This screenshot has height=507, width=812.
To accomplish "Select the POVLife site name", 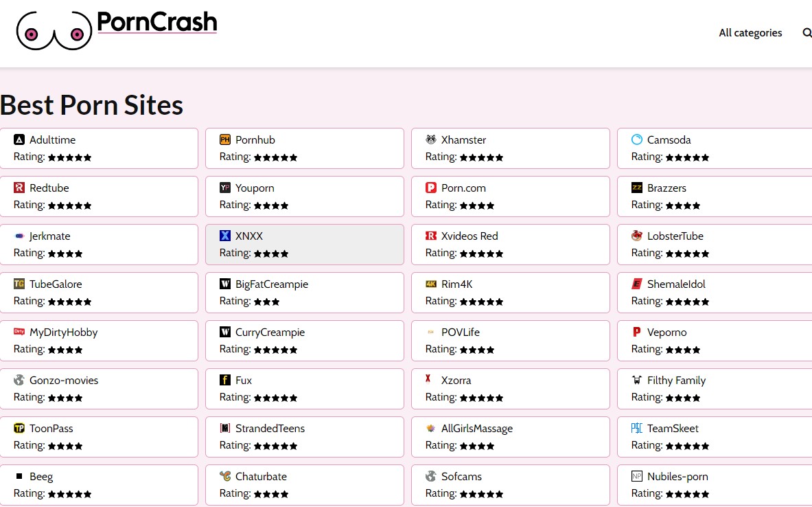I will point(461,333).
